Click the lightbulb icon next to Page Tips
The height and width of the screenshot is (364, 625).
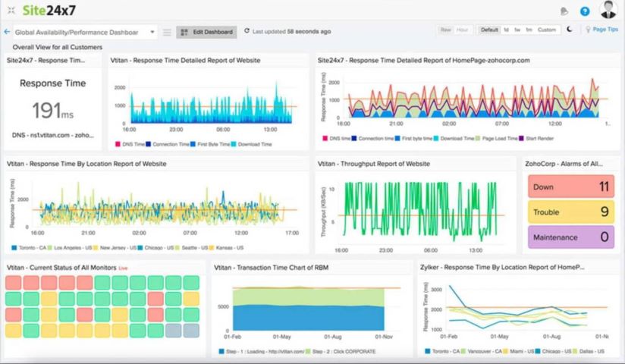coord(588,30)
